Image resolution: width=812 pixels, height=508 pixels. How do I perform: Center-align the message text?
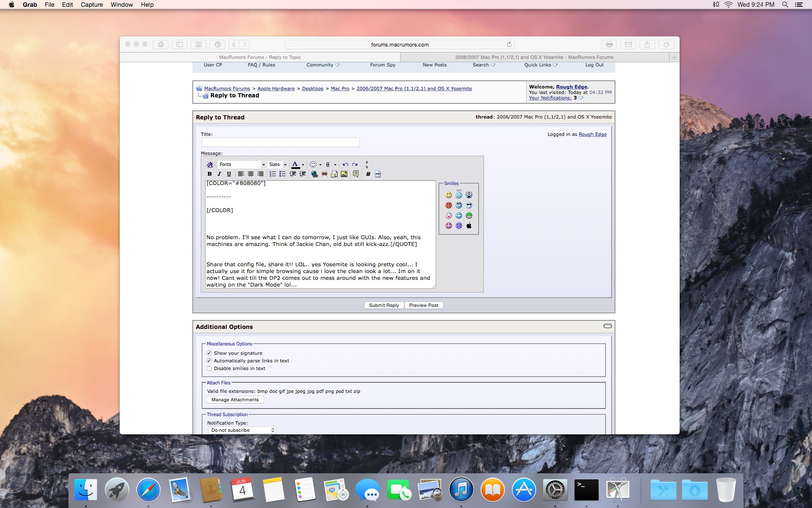tap(251, 174)
